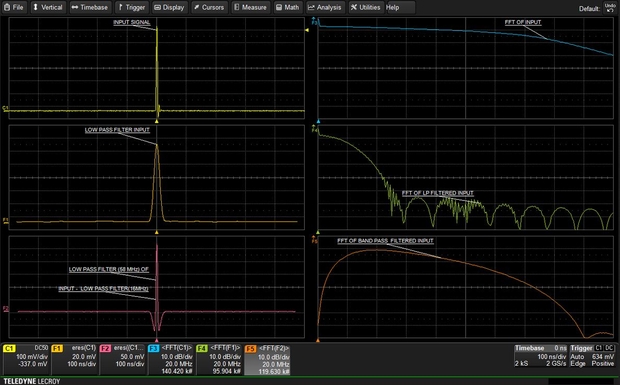Open the Analysis menu
The height and width of the screenshot is (385, 620).
[x=325, y=7]
